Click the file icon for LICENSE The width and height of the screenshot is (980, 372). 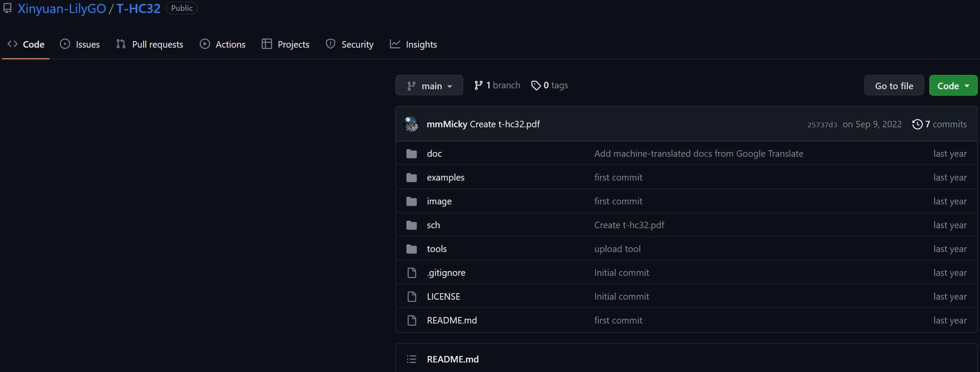pyautogui.click(x=412, y=297)
